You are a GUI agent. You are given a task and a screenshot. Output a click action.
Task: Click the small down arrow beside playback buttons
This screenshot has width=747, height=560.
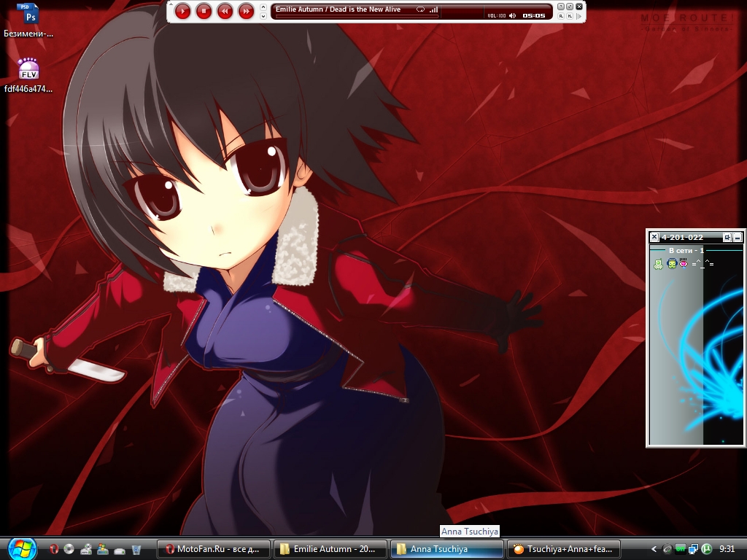pos(263,16)
